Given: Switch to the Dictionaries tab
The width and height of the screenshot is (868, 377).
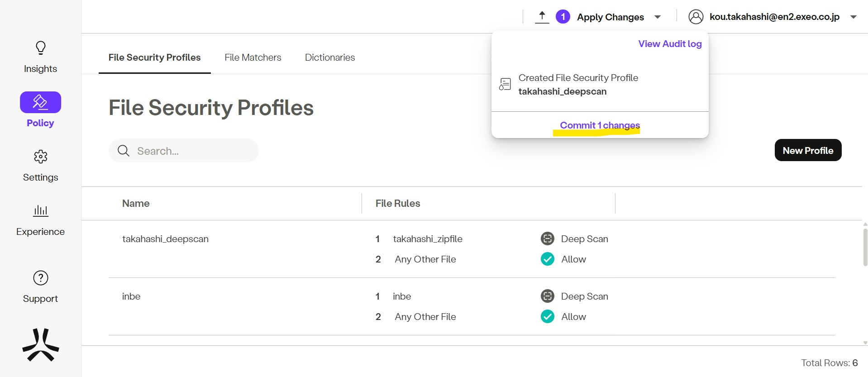Looking at the screenshot, I should (x=329, y=57).
